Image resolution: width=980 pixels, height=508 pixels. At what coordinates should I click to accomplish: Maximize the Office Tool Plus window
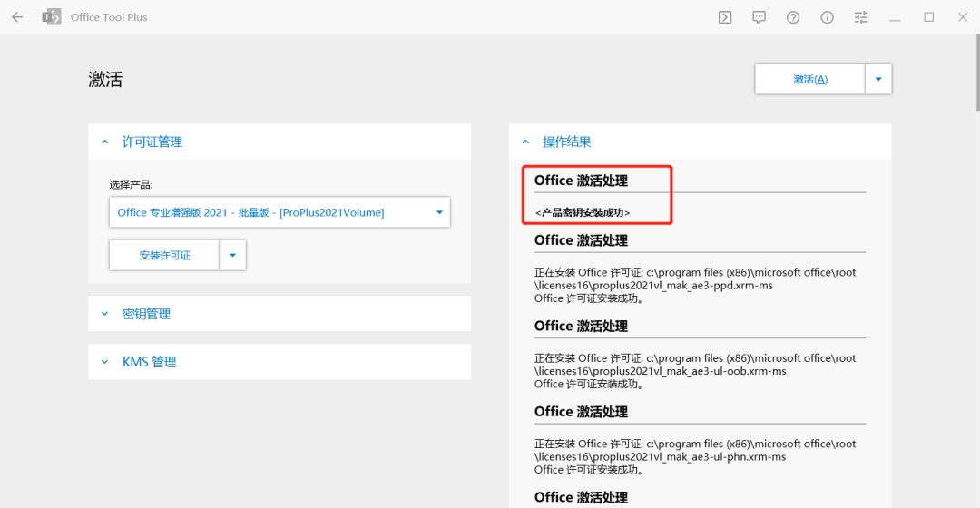coord(929,17)
